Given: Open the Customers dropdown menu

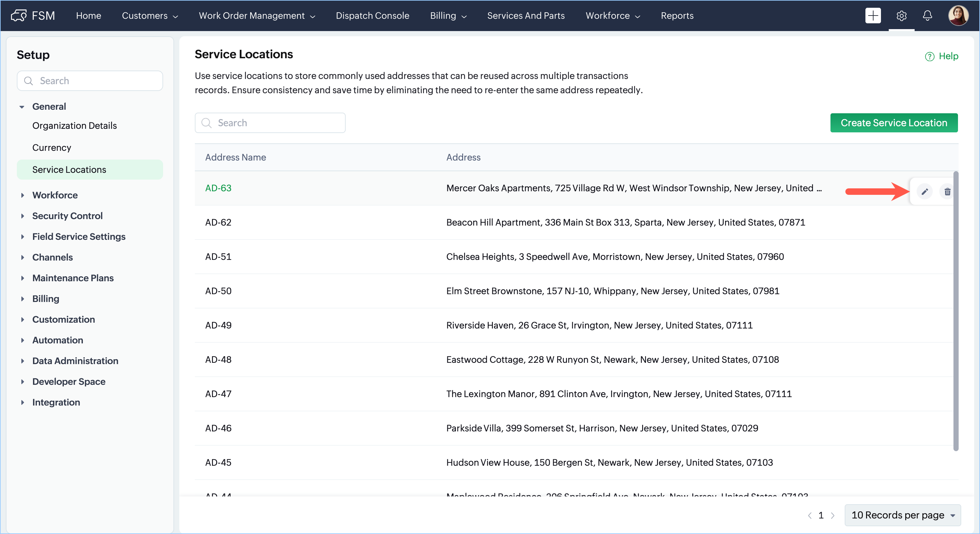Looking at the screenshot, I should point(150,16).
